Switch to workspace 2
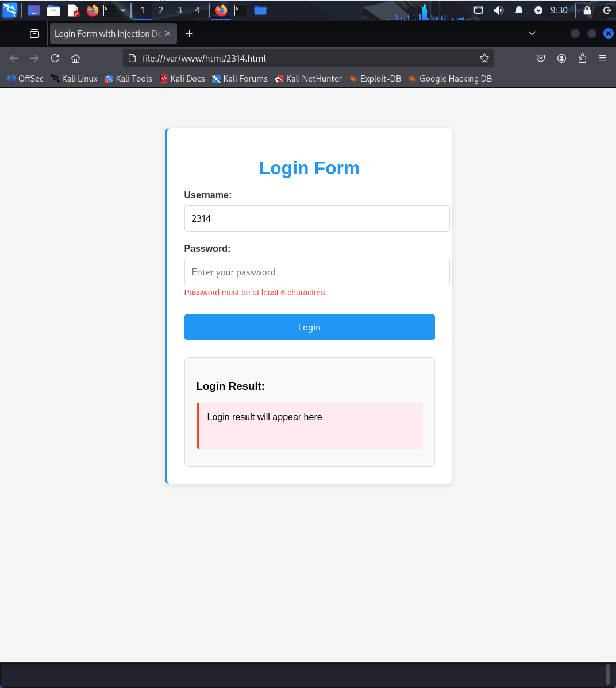Viewport: 616px width, 688px height. pos(160,10)
